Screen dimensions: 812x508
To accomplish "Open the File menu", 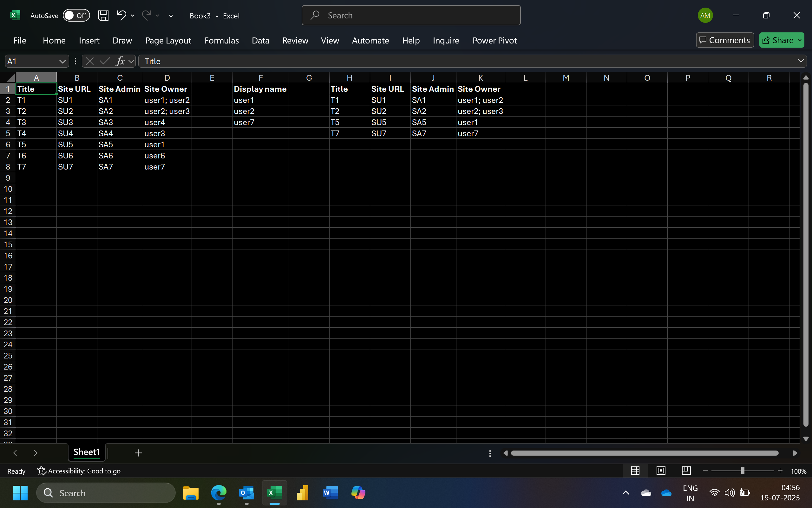I will [20, 40].
